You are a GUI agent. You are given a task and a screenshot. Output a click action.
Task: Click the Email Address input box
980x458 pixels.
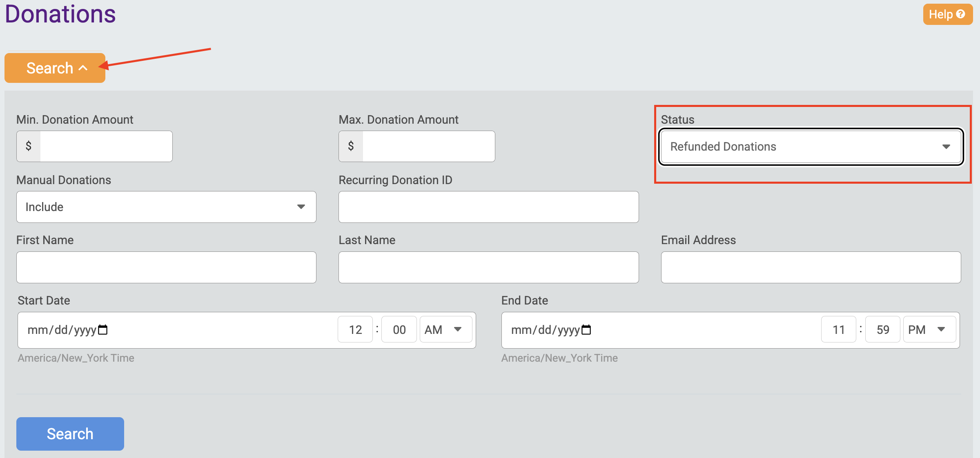(811, 267)
